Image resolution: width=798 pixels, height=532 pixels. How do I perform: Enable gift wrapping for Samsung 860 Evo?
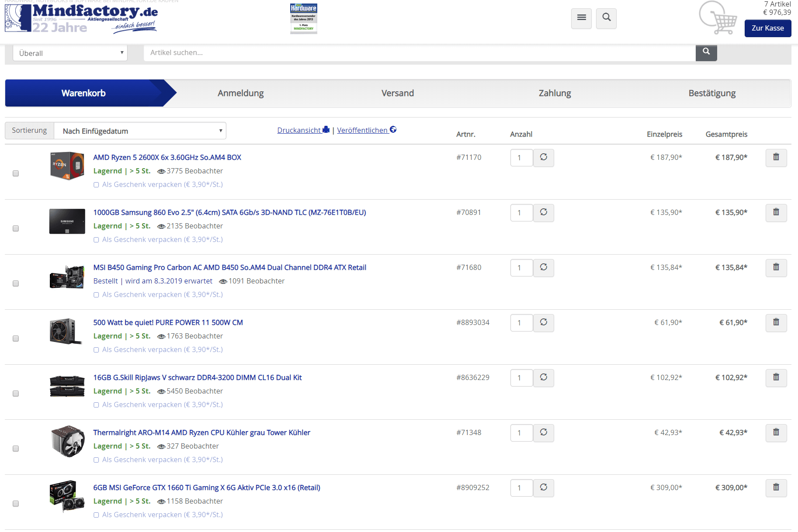[x=96, y=240]
